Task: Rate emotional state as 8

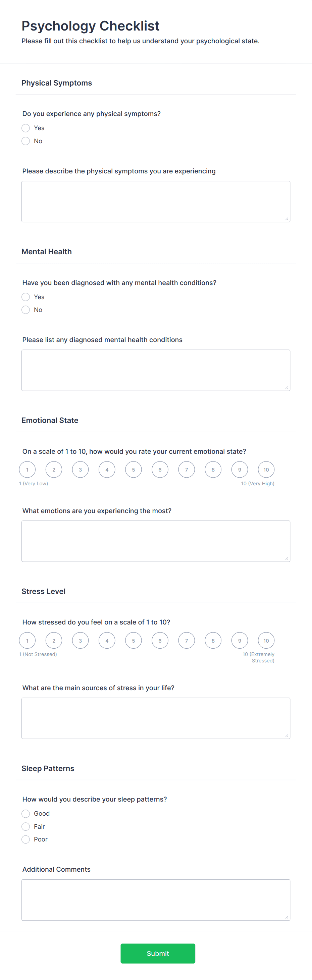Action: click(x=213, y=470)
